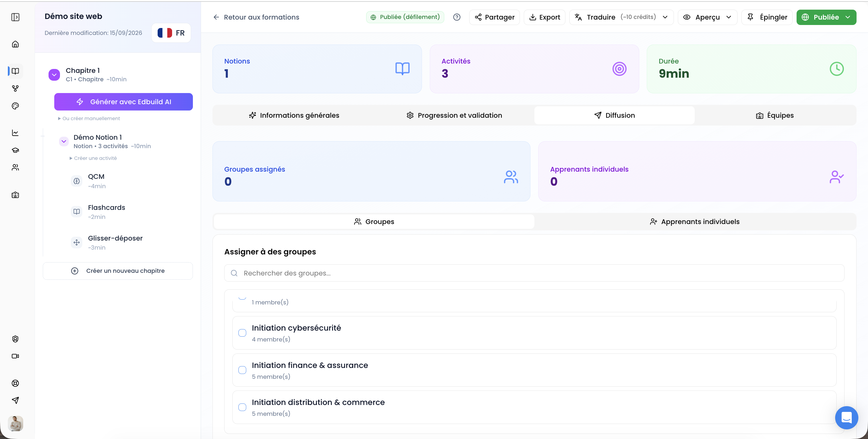Click Créer un nouveau chapitre button
The height and width of the screenshot is (439, 868).
tap(118, 271)
